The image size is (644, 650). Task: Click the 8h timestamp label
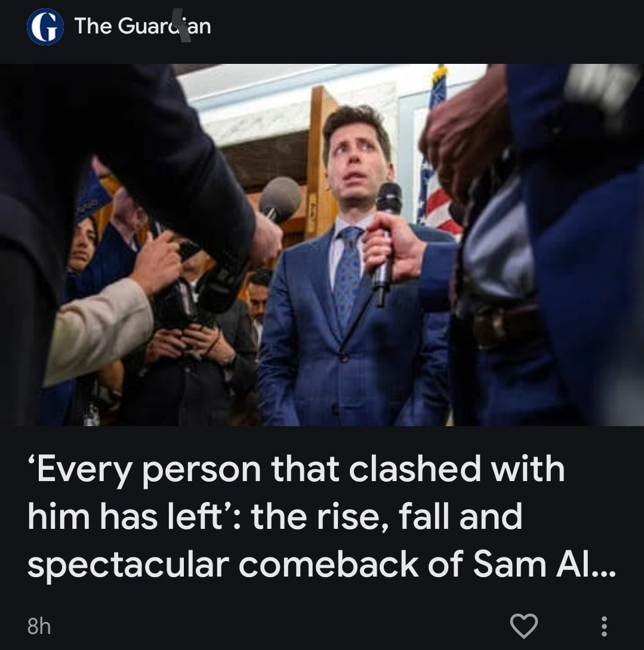click(x=39, y=626)
